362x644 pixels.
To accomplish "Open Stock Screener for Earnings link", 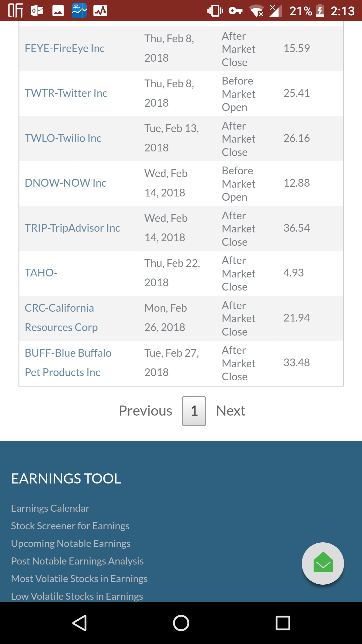I will [70, 526].
